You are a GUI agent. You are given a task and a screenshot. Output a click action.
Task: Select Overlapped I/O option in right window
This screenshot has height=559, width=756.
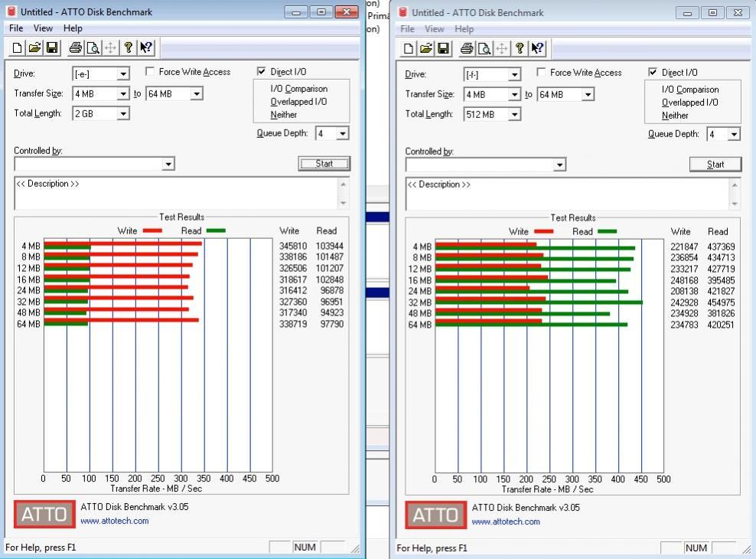click(690, 103)
